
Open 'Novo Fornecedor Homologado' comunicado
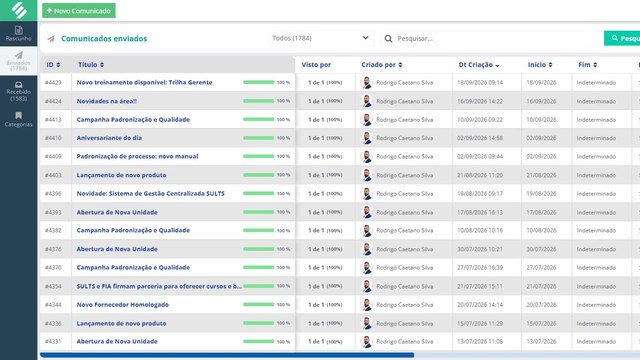click(122, 304)
